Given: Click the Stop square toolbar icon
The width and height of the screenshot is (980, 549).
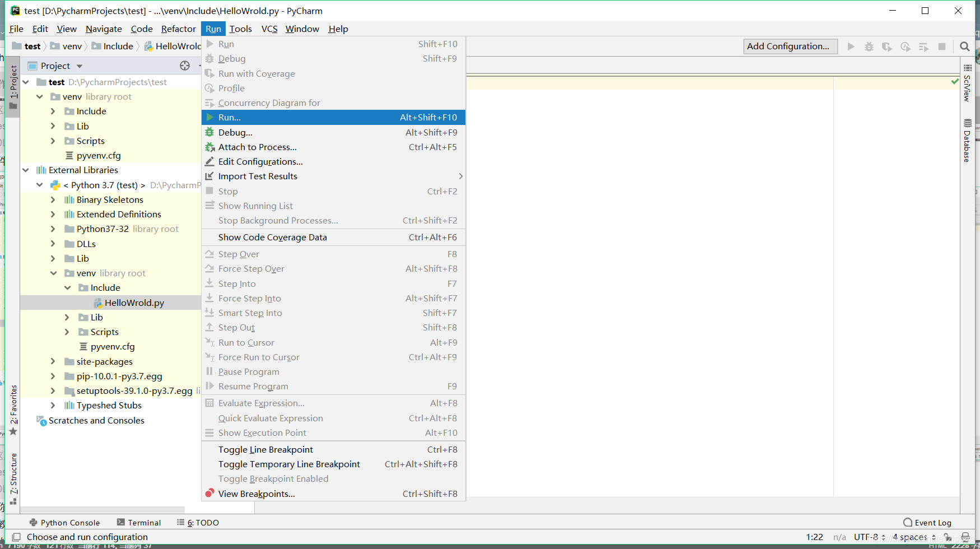Looking at the screenshot, I should 942,46.
